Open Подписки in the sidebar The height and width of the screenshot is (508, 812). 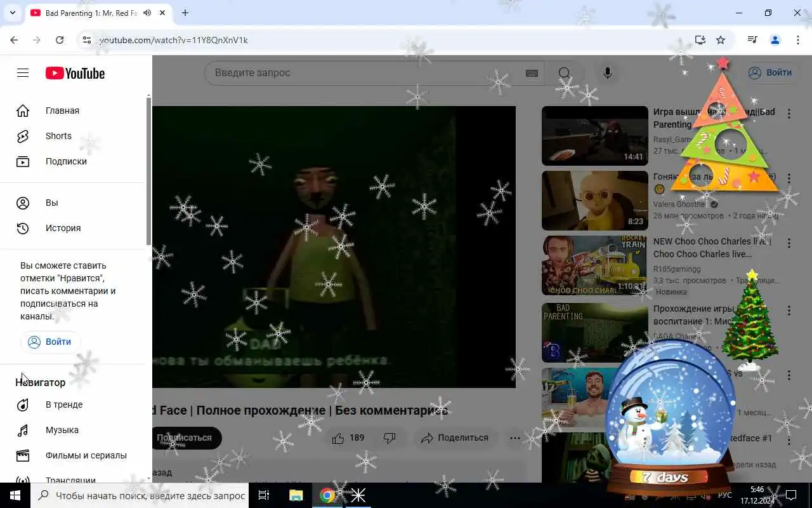click(72, 161)
